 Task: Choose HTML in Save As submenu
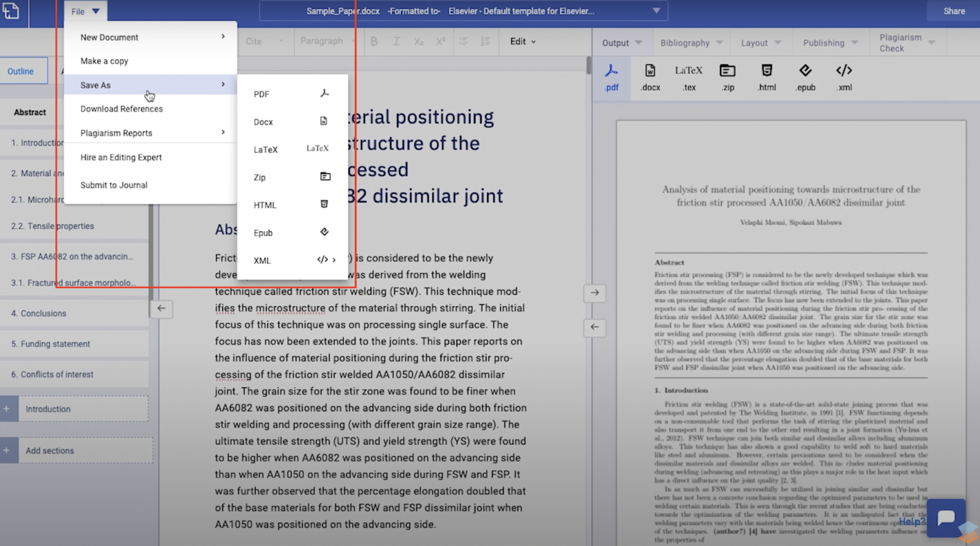pyautogui.click(x=292, y=205)
